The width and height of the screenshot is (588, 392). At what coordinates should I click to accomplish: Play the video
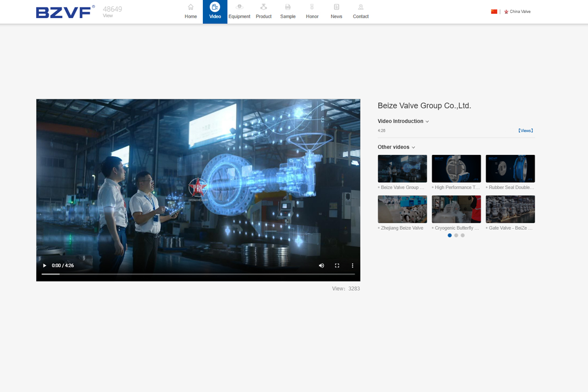45,266
